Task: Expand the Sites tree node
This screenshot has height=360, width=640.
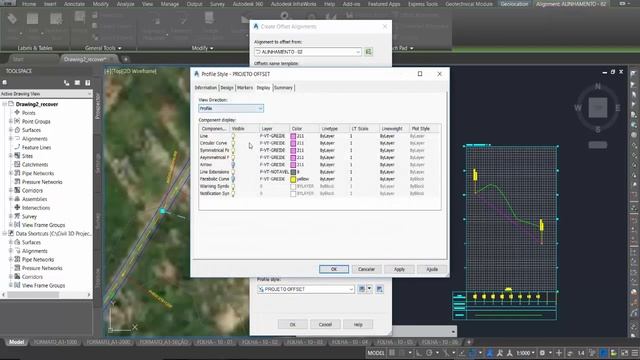Action: click(11, 156)
